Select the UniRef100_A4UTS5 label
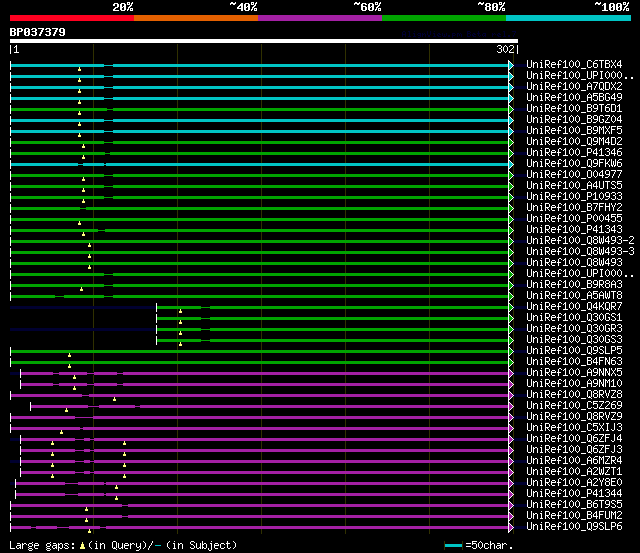 tap(574, 186)
